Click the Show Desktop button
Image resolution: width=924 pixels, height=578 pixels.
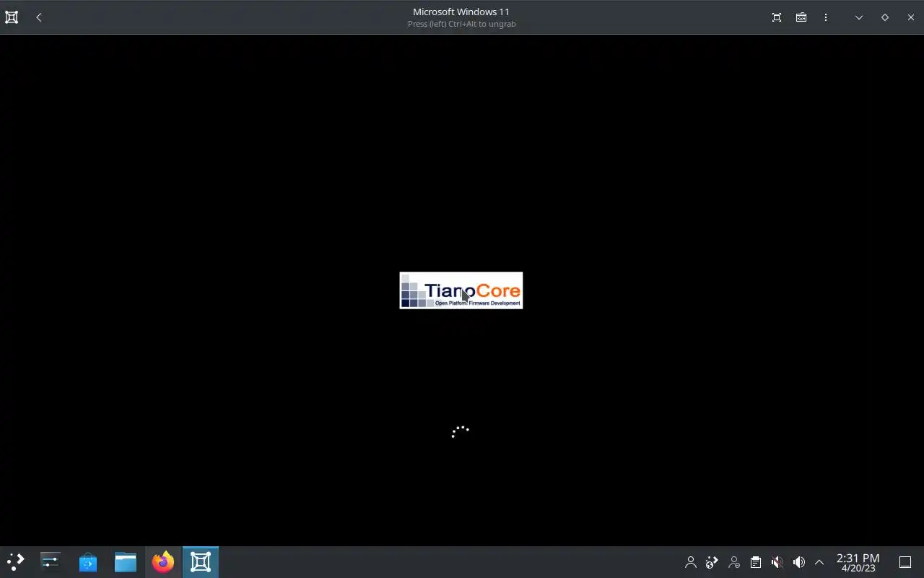click(x=905, y=562)
